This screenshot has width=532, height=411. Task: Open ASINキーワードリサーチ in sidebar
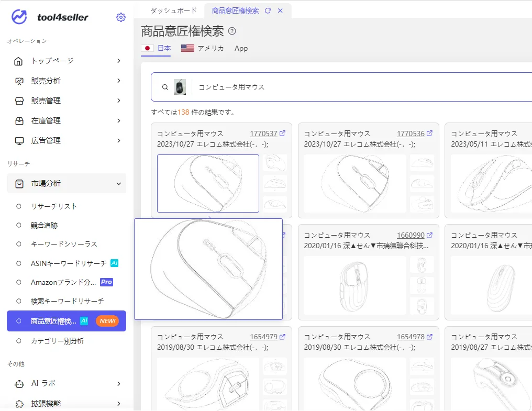tap(69, 263)
